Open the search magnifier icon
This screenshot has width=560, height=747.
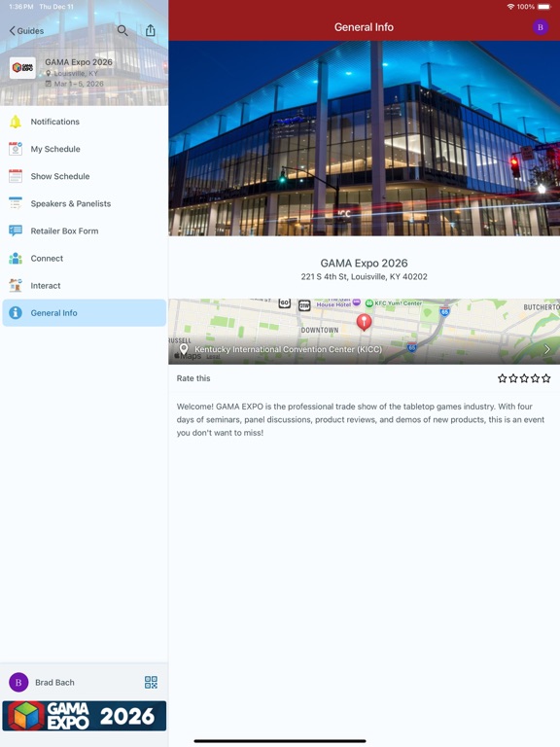point(122,30)
